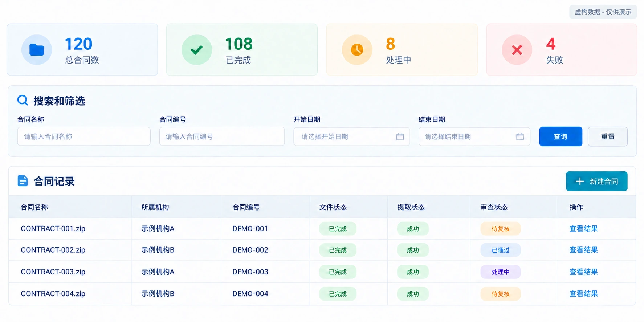
Task: Click the DEMO-003 contract number
Action: coord(250,272)
